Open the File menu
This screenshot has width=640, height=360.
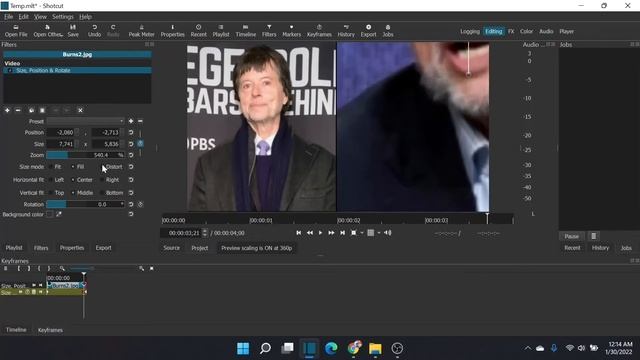[x=9, y=17]
